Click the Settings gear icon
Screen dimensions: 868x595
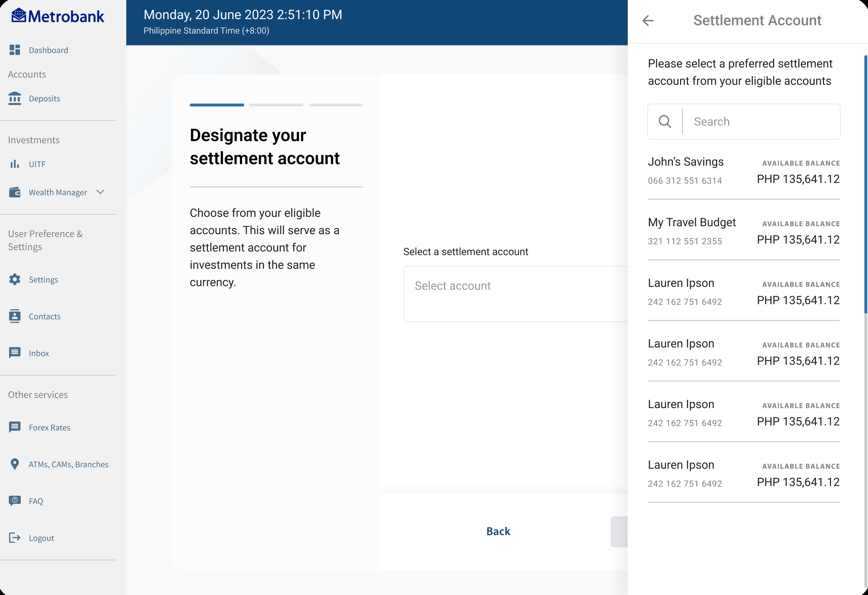click(x=14, y=279)
